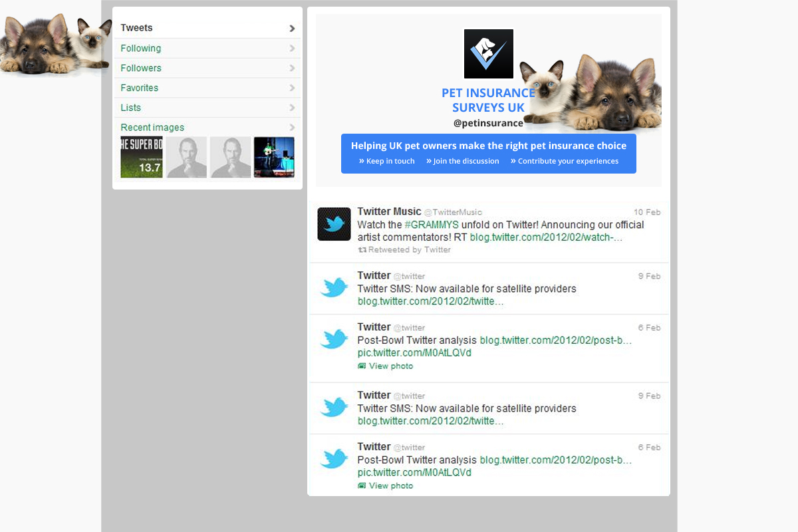Click the photo icon next to the first 'View photo'
798x532 pixels.
(x=362, y=366)
